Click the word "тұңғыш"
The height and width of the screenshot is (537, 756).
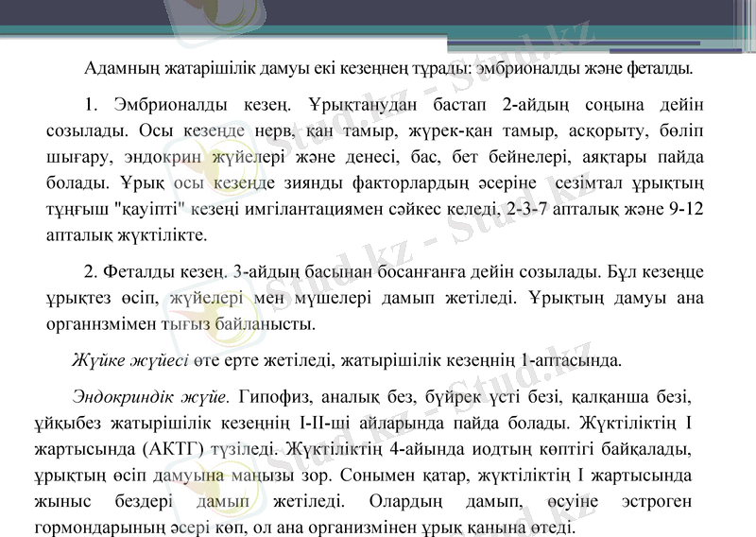point(77,209)
